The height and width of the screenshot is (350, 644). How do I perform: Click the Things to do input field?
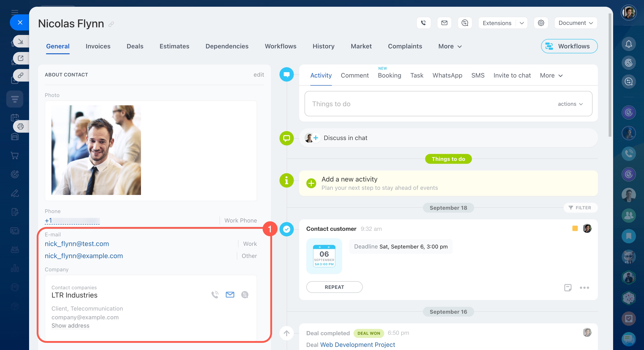[x=425, y=104]
